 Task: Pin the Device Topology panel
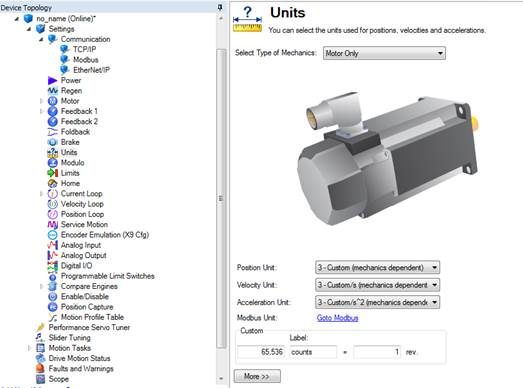220,7
